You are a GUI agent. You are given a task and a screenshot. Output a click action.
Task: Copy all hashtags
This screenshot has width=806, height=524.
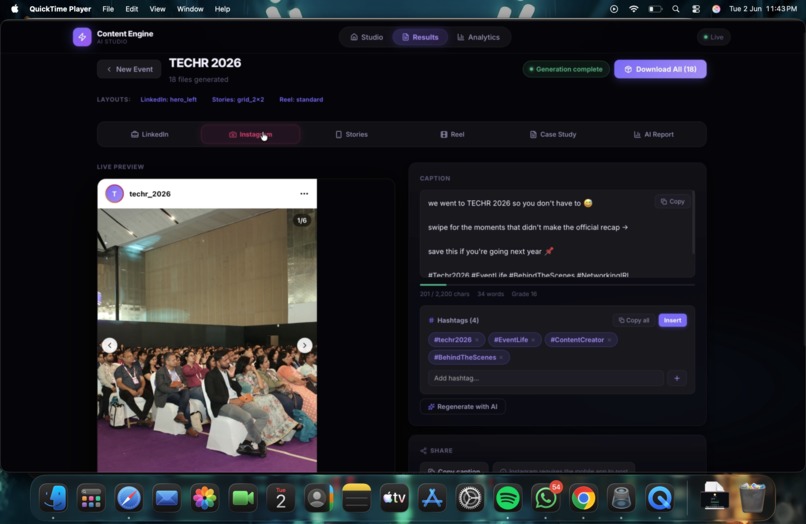click(x=634, y=320)
